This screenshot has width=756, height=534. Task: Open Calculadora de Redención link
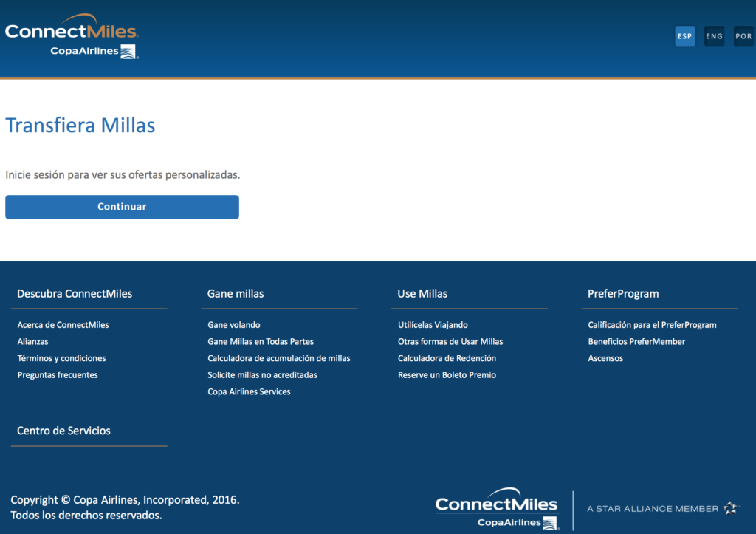coord(447,358)
